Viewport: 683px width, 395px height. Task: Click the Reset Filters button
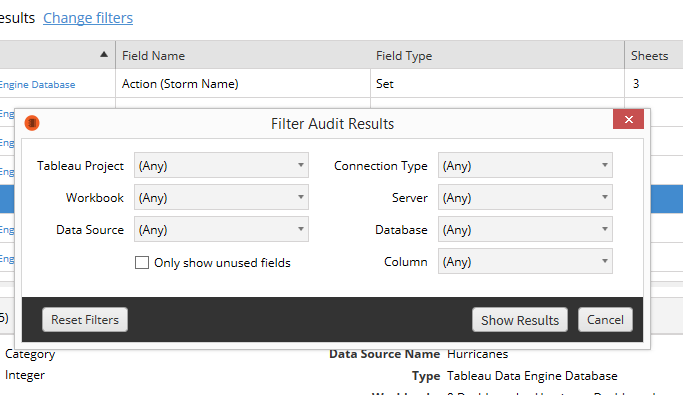click(85, 320)
